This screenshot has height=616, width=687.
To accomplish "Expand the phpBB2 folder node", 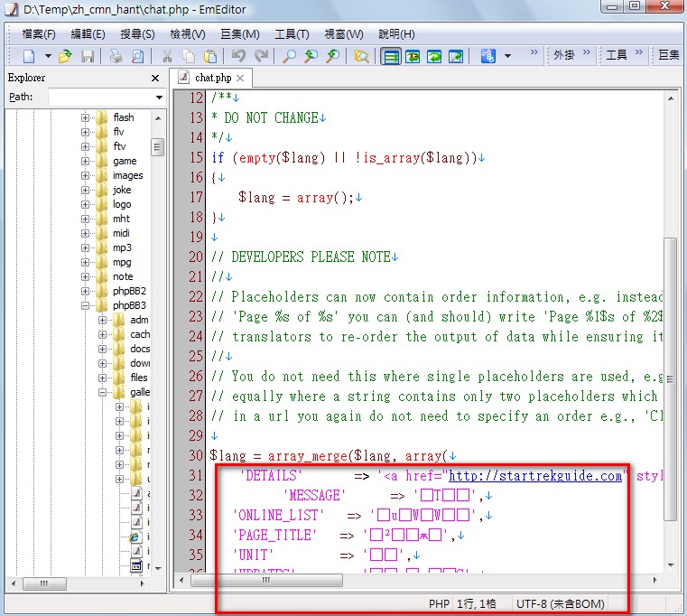I will coord(85,291).
